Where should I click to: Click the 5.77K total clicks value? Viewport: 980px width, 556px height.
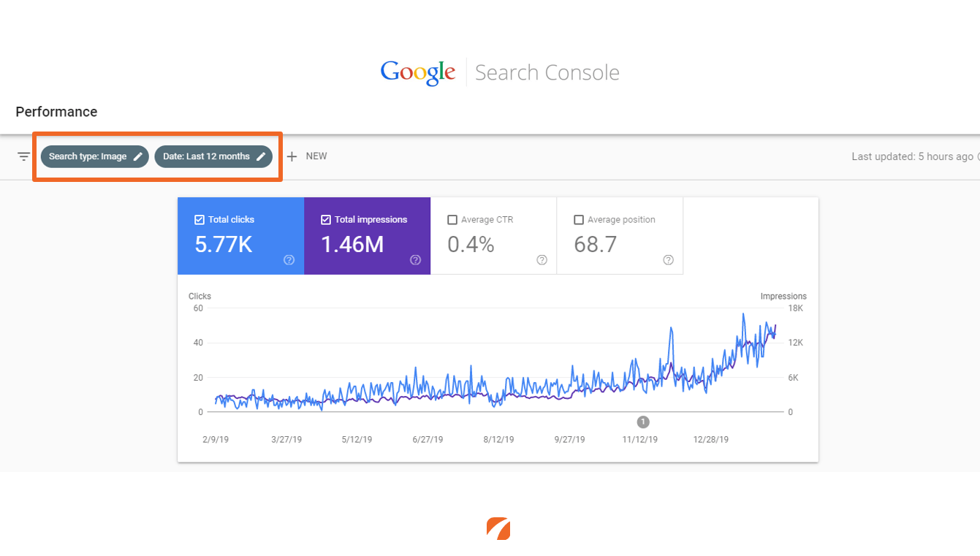click(x=224, y=244)
